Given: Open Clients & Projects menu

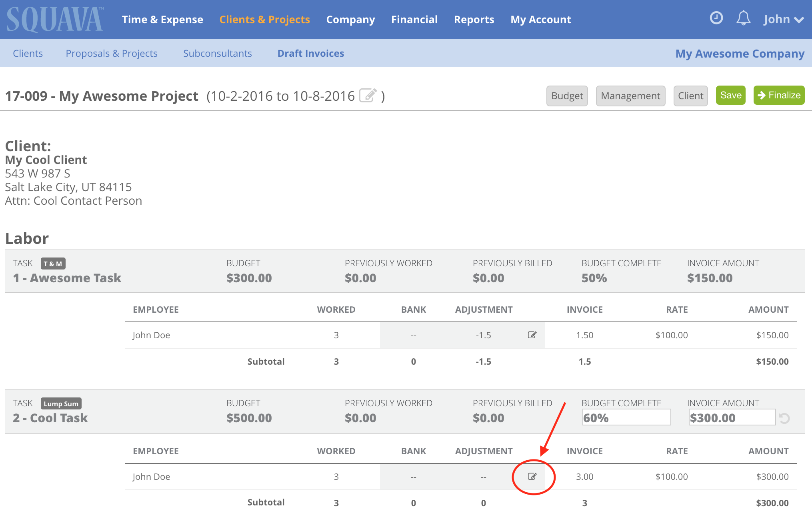Looking at the screenshot, I should tap(264, 20).
